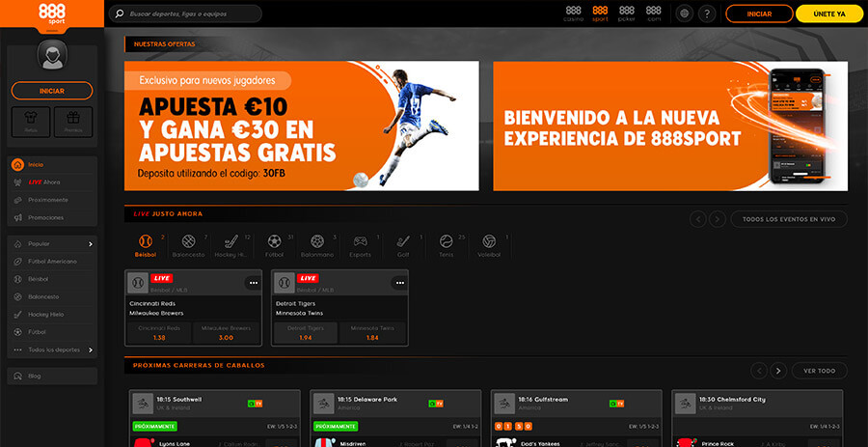Screen dimensions: 868x447
Task: Click VER TODO for horse races
Action: tap(819, 371)
